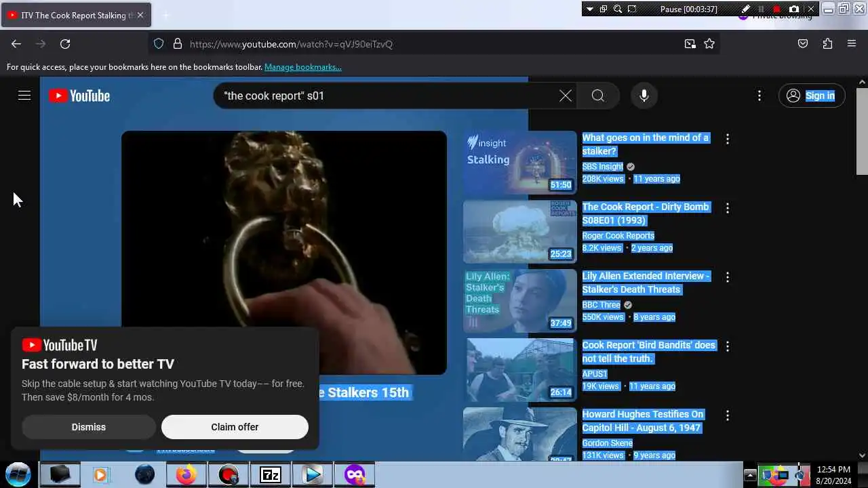Close the screen recorder toolbar
The height and width of the screenshot is (488, 868).
click(x=811, y=9)
